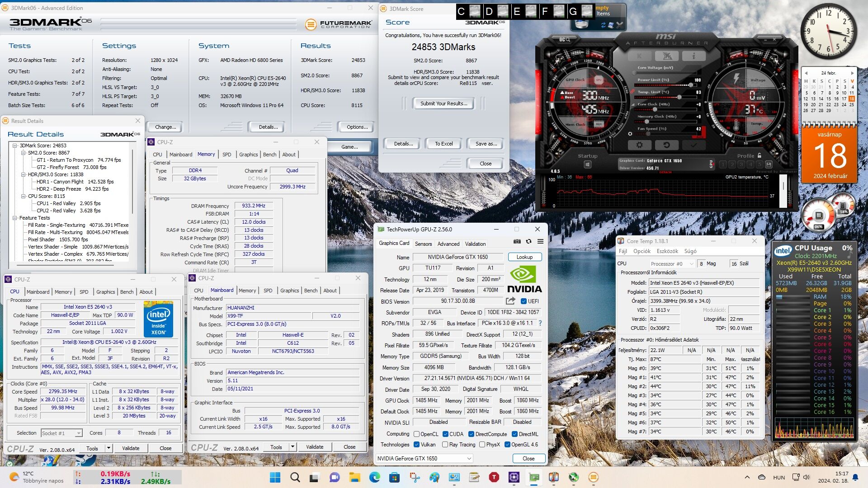Toggle the Afterburner profile lock icon
Image resolution: width=868 pixels, height=488 pixels.
click(x=759, y=155)
